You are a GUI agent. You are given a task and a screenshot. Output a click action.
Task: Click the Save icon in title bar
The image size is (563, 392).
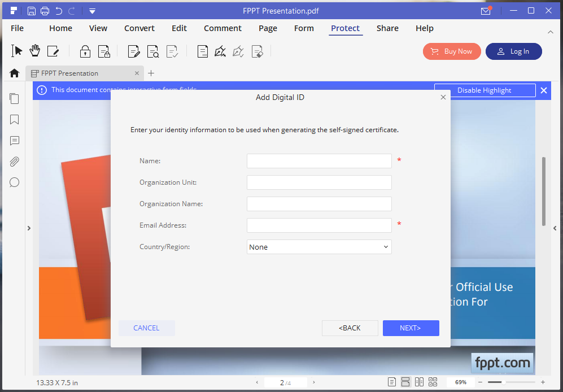32,11
